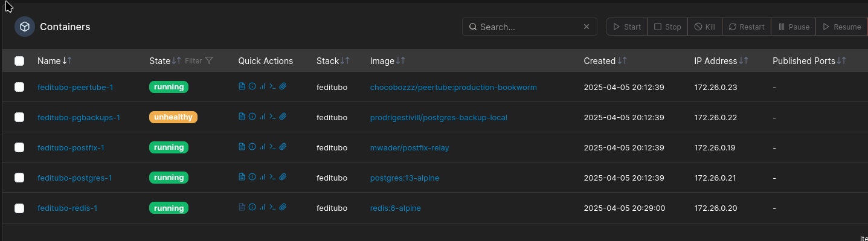Sort containers by Published Ports column
This screenshot has height=241, width=868.
point(809,61)
